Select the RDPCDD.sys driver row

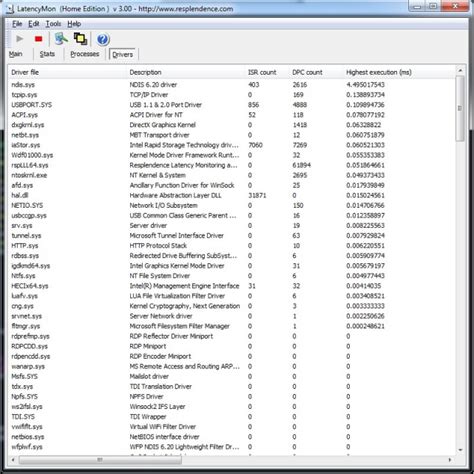pyautogui.click(x=231, y=346)
